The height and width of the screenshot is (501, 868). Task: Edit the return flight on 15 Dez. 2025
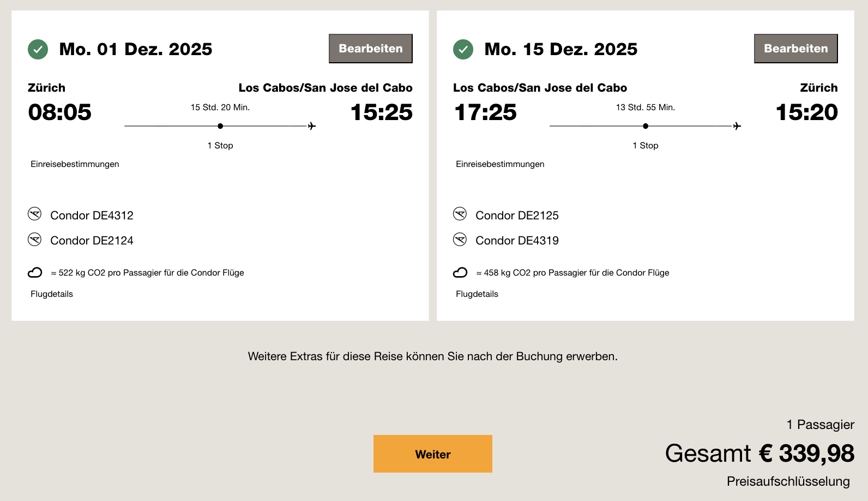[795, 49]
